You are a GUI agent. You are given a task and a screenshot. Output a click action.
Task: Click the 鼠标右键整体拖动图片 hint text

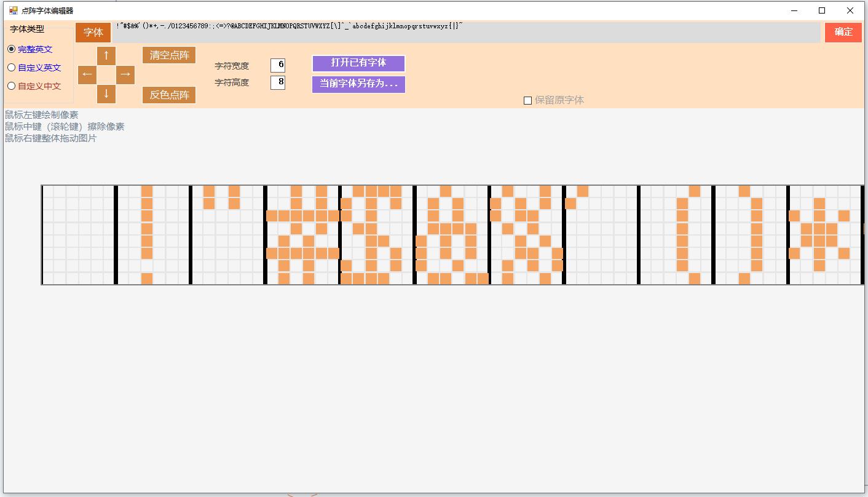(x=51, y=138)
